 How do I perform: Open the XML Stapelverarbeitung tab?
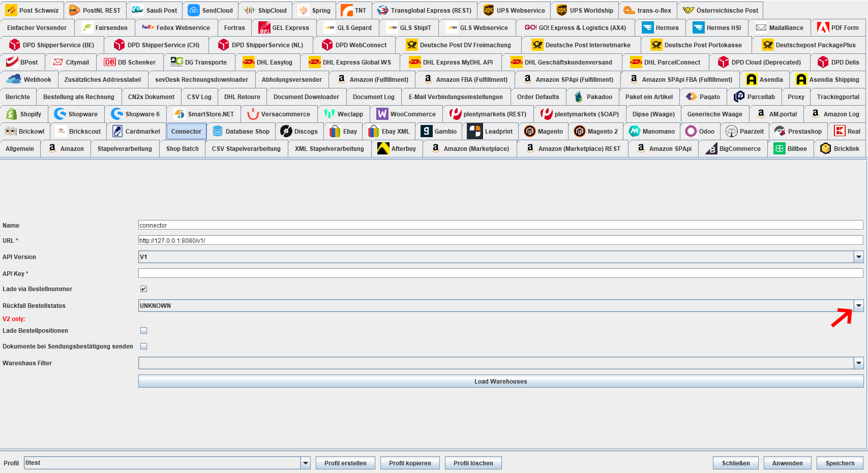(x=330, y=148)
